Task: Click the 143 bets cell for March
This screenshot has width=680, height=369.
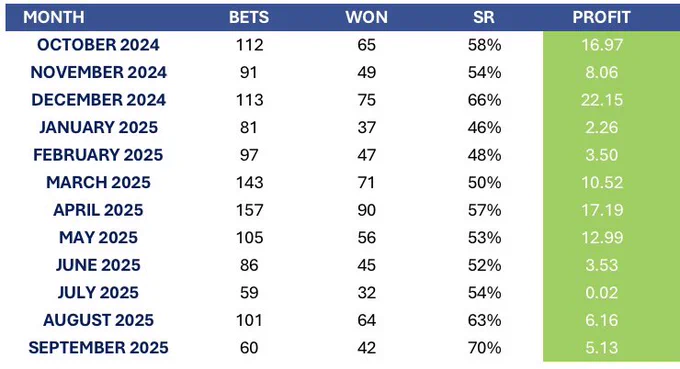Action: (249, 183)
